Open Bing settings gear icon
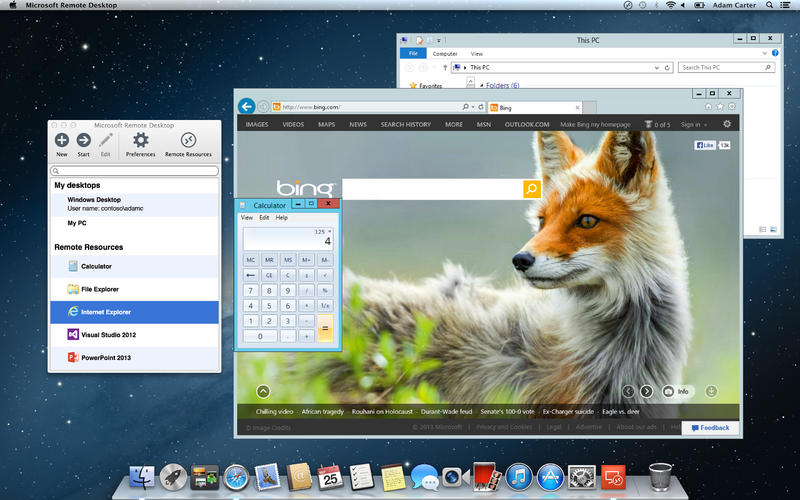 (727, 124)
